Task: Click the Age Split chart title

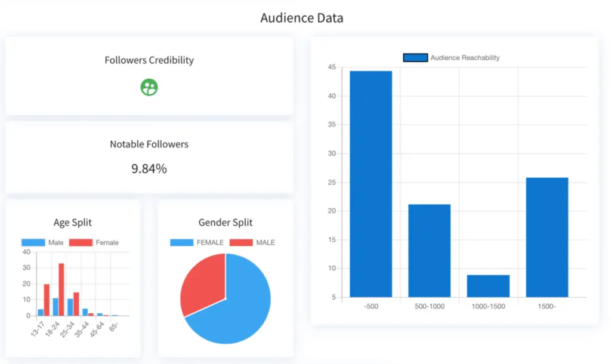Action: coord(73,223)
